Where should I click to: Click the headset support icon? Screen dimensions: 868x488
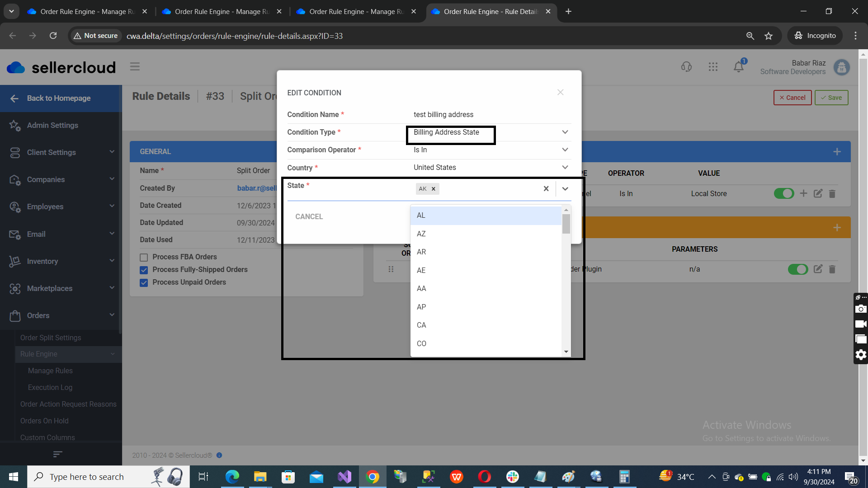click(x=686, y=67)
